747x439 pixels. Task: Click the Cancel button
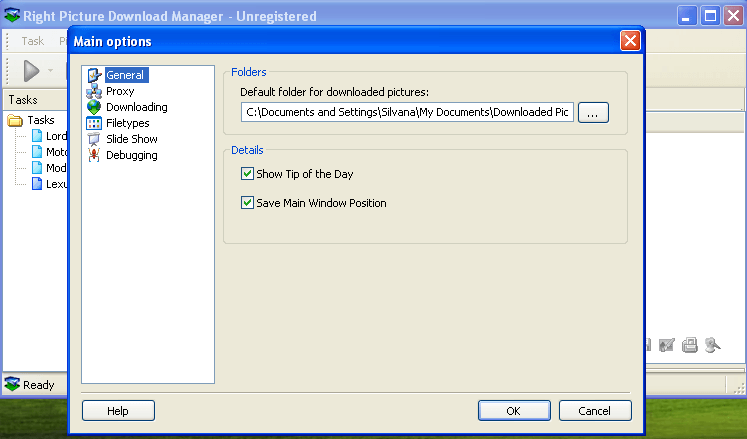click(595, 411)
